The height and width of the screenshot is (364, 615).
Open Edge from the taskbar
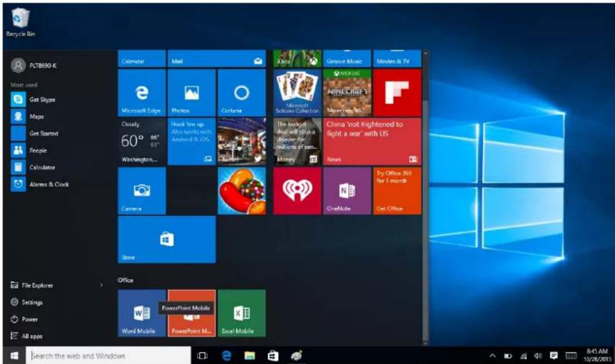(226, 356)
